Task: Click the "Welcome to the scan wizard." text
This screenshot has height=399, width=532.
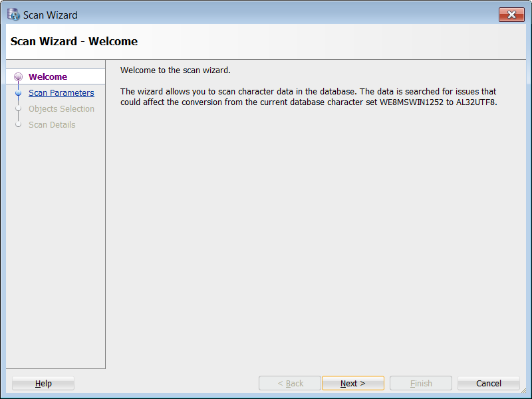Action: tap(176, 70)
